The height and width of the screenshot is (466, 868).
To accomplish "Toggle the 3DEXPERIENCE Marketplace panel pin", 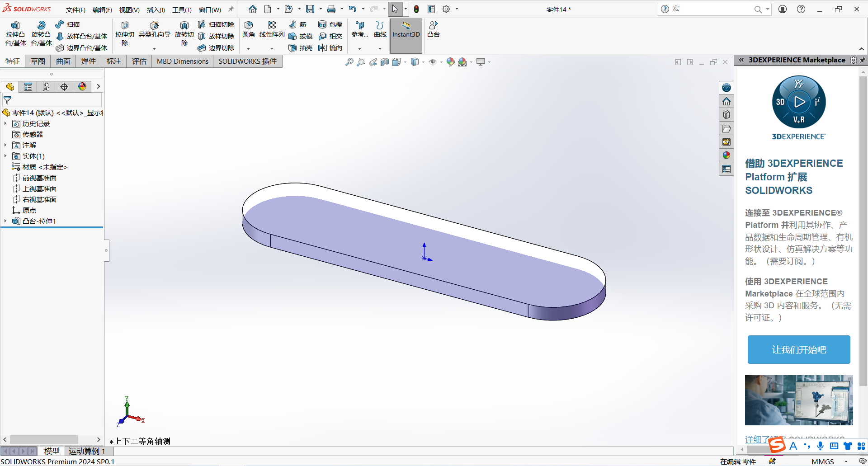I will tap(863, 60).
